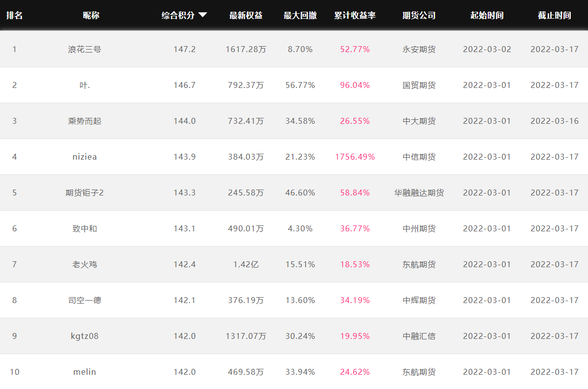The height and width of the screenshot is (389, 588).
Task: Select the 1756.49% cumulative return value
Action: click(355, 157)
